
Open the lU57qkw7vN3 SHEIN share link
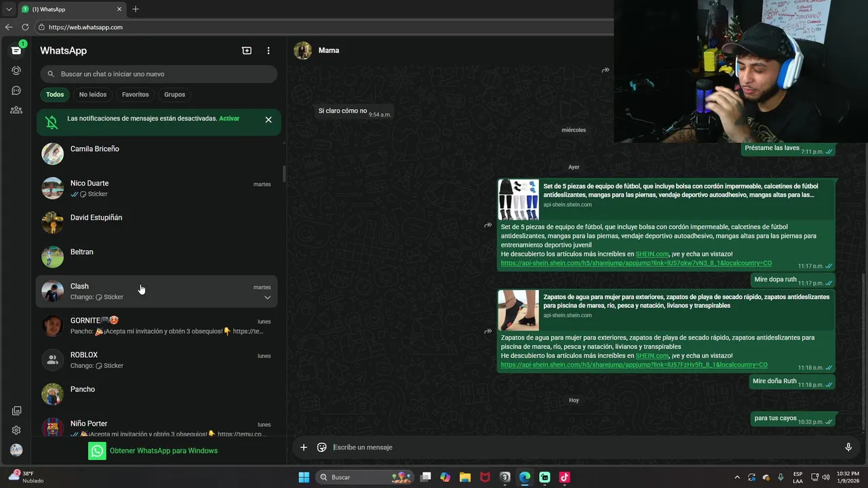[636, 263]
